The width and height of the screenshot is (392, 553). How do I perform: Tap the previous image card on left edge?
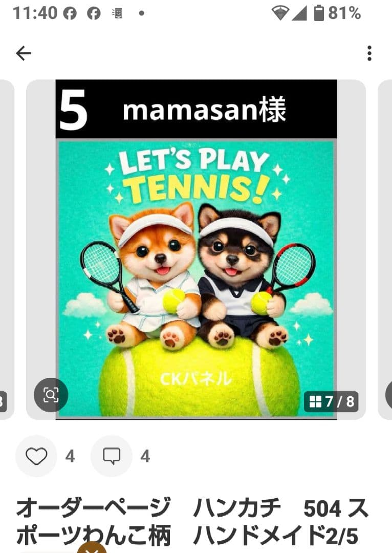pos(6,250)
